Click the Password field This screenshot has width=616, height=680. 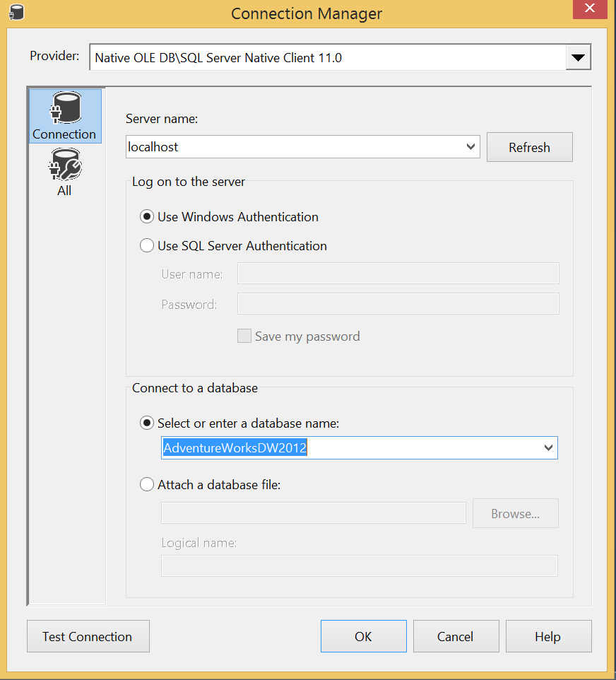pyautogui.click(x=398, y=303)
